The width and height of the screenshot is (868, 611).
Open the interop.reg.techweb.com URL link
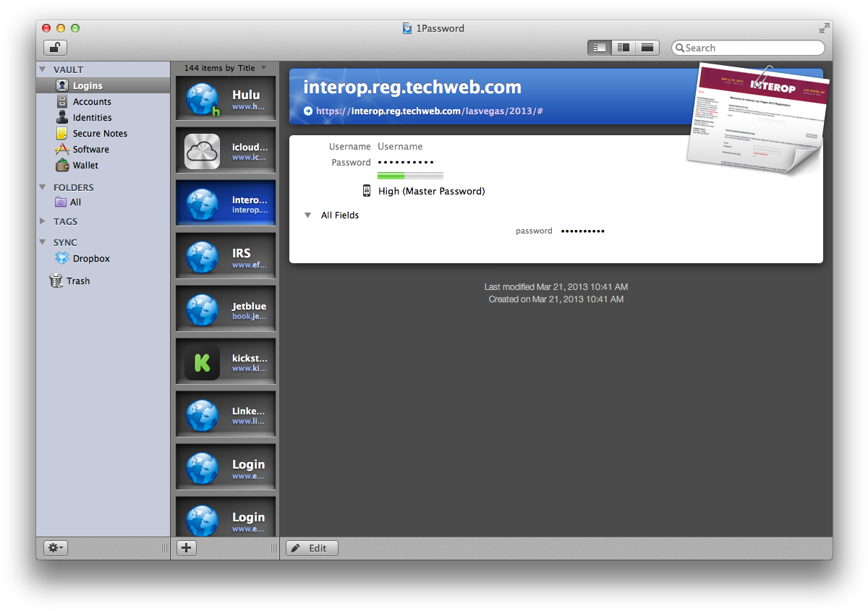tap(430, 111)
